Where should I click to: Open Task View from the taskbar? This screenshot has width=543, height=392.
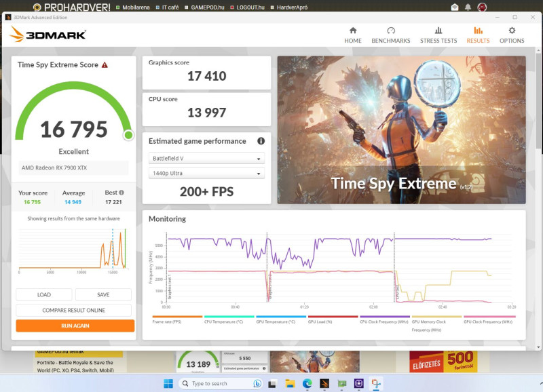[x=272, y=383]
